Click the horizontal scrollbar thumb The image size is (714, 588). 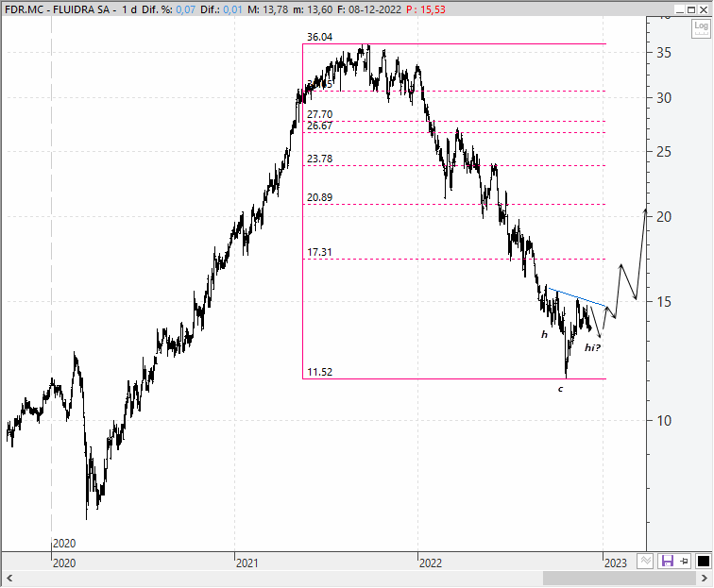620,579
